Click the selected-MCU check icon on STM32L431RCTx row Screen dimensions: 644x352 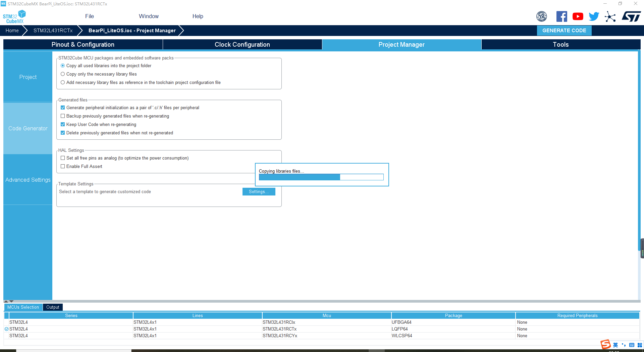[x=6, y=329]
